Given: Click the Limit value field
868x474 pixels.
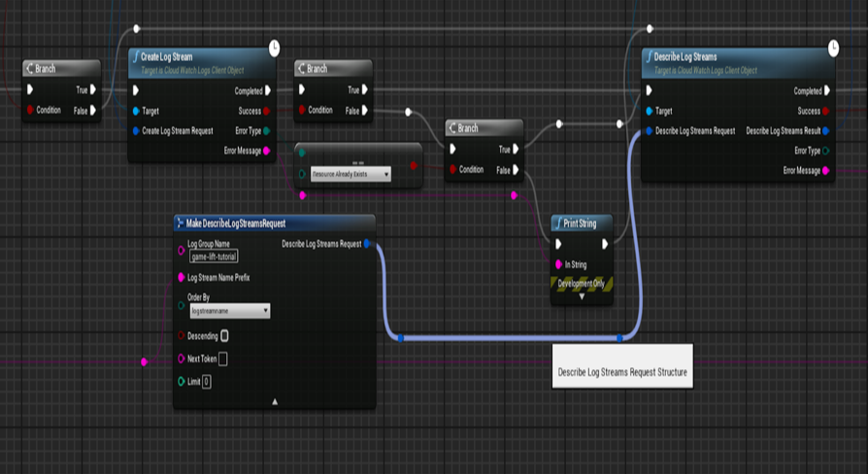Looking at the screenshot, I should 207,382.
